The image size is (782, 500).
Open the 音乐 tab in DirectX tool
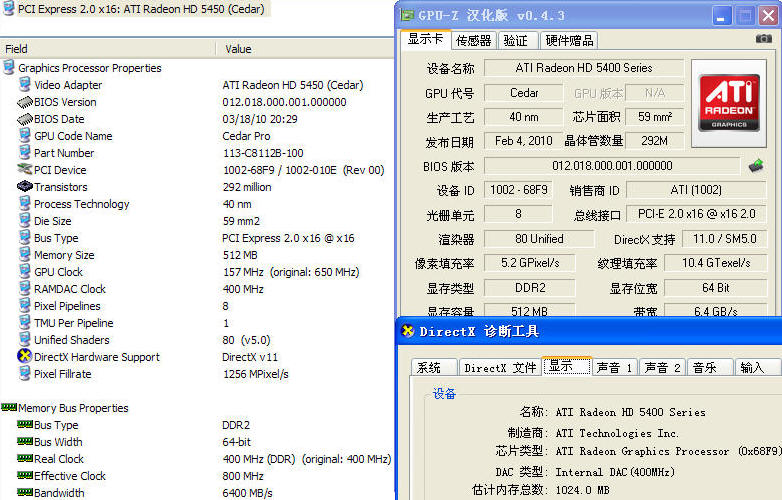point(709,367)
